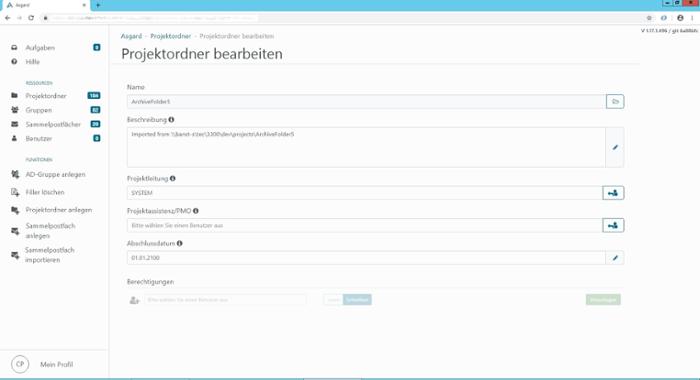Open the folder icon beside the Name field
This screenshot has height=380, width=700.
pos(615,102)
